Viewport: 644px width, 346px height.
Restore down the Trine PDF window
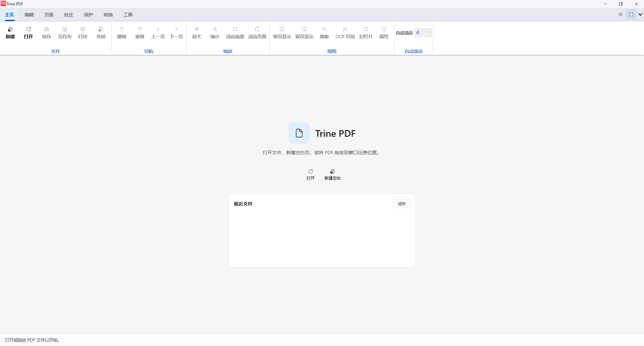[x=621, y=4]
